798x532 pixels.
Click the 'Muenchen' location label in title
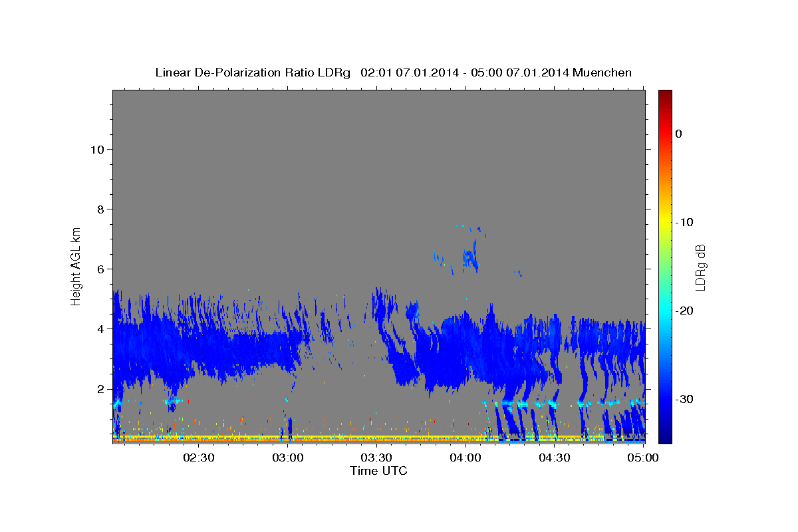tap(600, 72)
